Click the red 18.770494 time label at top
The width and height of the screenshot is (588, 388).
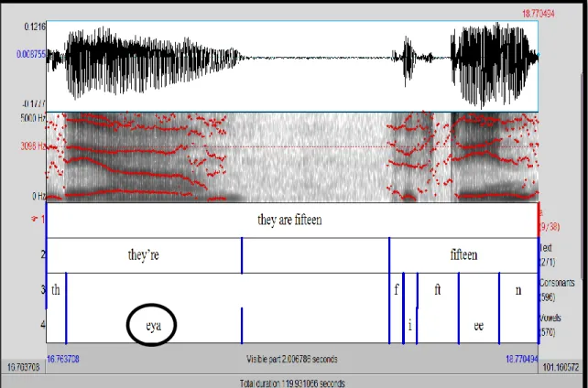coord(539,14)
